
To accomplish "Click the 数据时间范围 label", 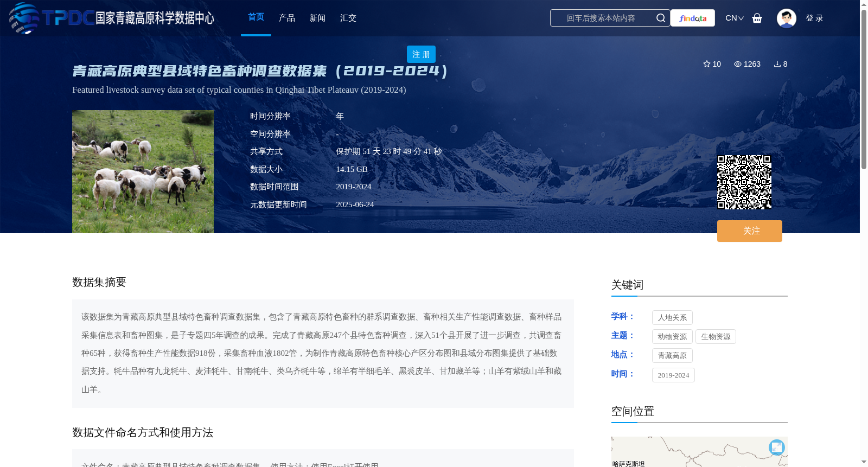I will pyautogui.click(x=275, y=187).
